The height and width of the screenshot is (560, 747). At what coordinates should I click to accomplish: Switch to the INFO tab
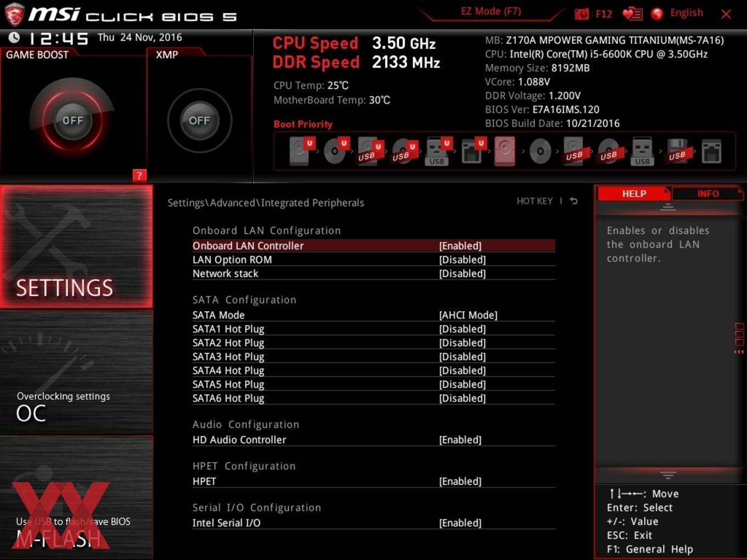tap(708, 194)
